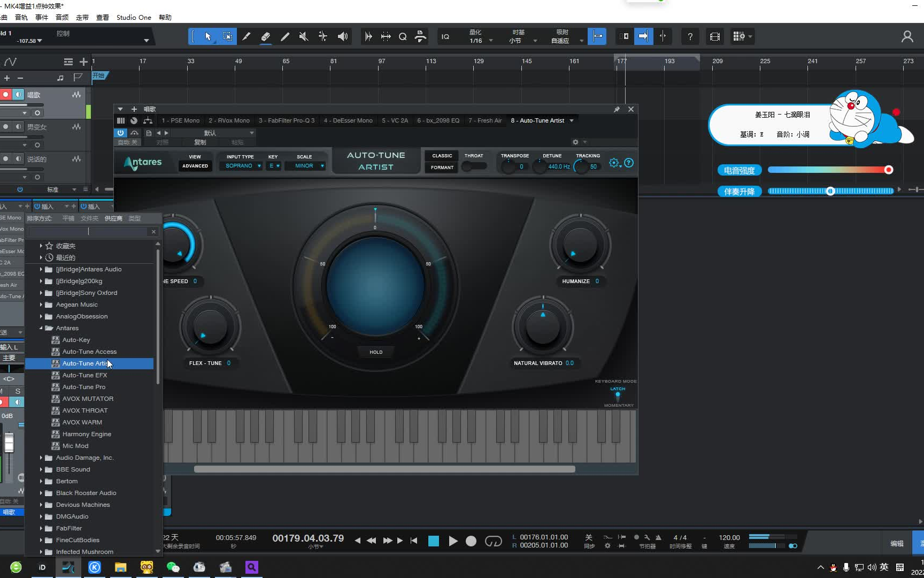Expand the 收藏夹 favorites folder
This screenshot has width=924, height=578.
pos(41,246)
